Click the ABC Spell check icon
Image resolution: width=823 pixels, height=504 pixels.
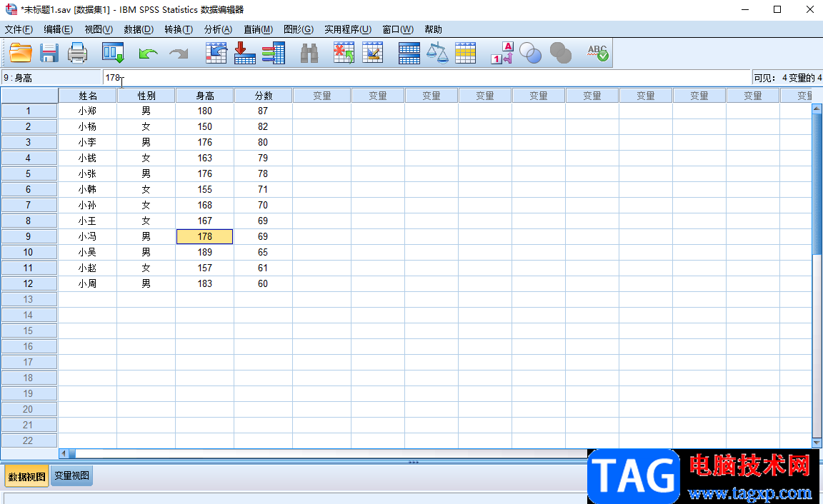click(598, 53)
